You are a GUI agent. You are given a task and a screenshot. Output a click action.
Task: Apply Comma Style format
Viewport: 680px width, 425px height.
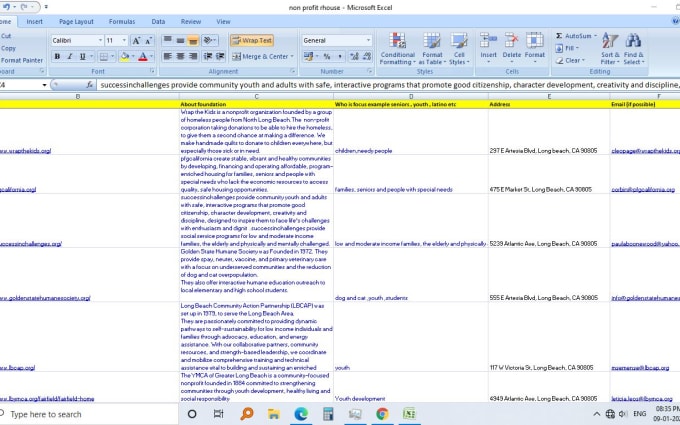tap(340, 56)
